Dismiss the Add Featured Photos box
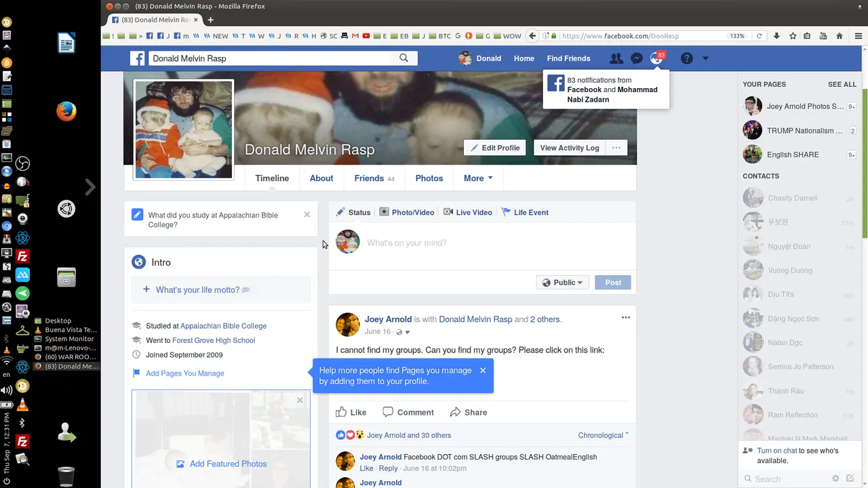 point(300,401)
